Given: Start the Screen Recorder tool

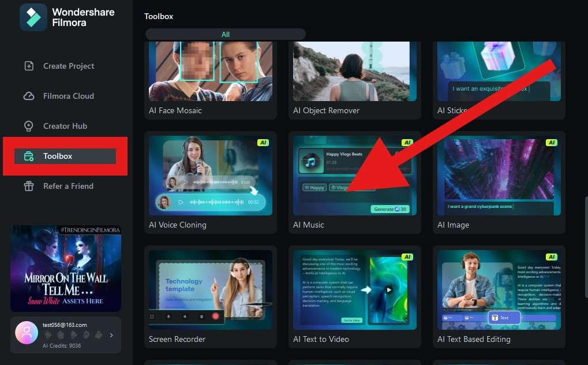Looking at the screenshot, I should 211,297.
